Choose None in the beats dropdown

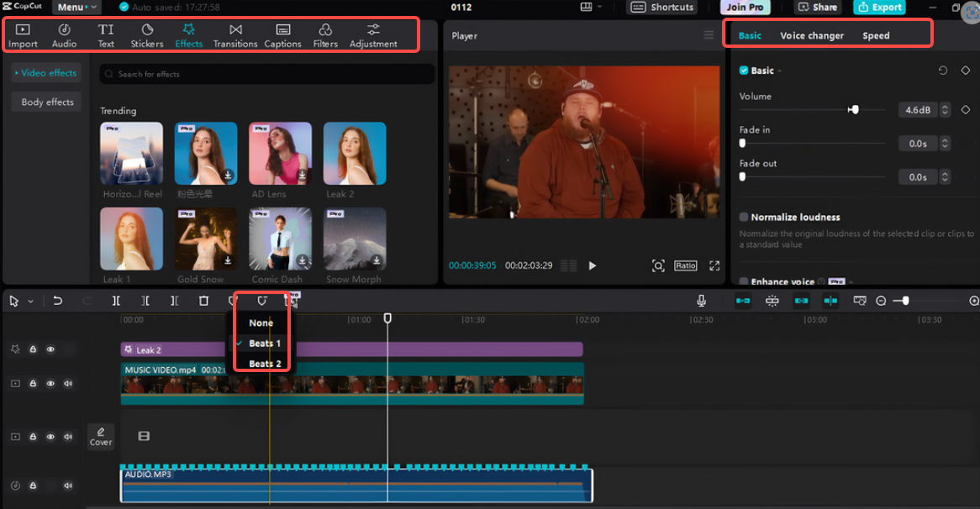pos(261,323)
